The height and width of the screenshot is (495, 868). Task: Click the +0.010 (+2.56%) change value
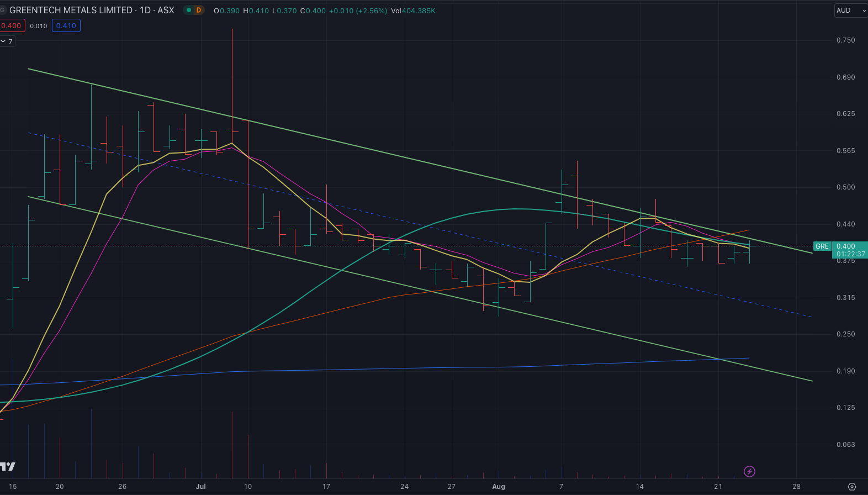(x=358, y=10)
